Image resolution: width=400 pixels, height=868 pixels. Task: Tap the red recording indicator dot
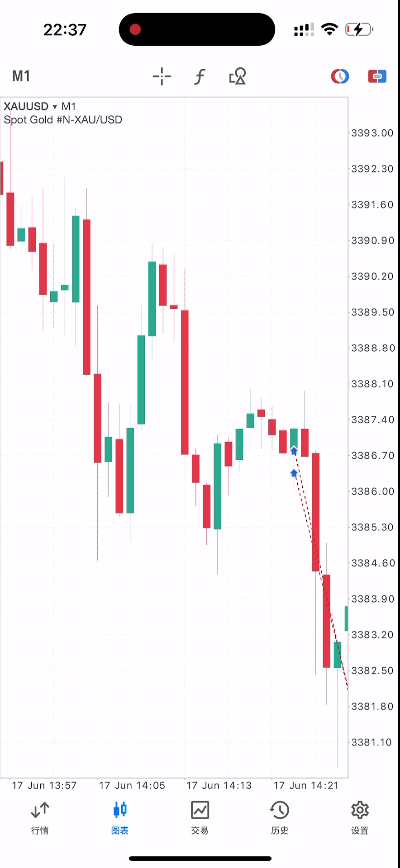pos(135,29)
